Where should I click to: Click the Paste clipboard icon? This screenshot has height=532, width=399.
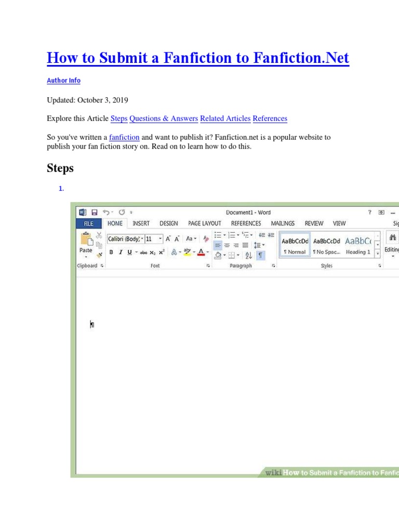click(86, 238)
